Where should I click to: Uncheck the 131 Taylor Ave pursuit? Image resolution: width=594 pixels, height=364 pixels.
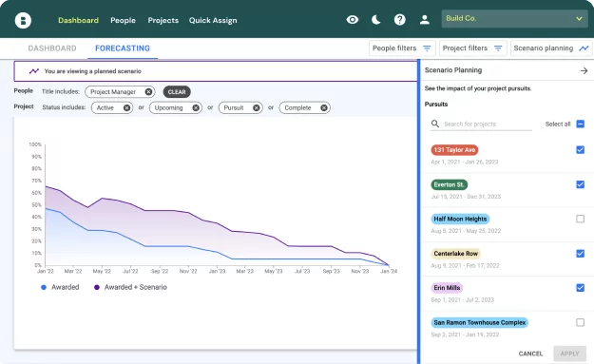(x=580, y=149)
